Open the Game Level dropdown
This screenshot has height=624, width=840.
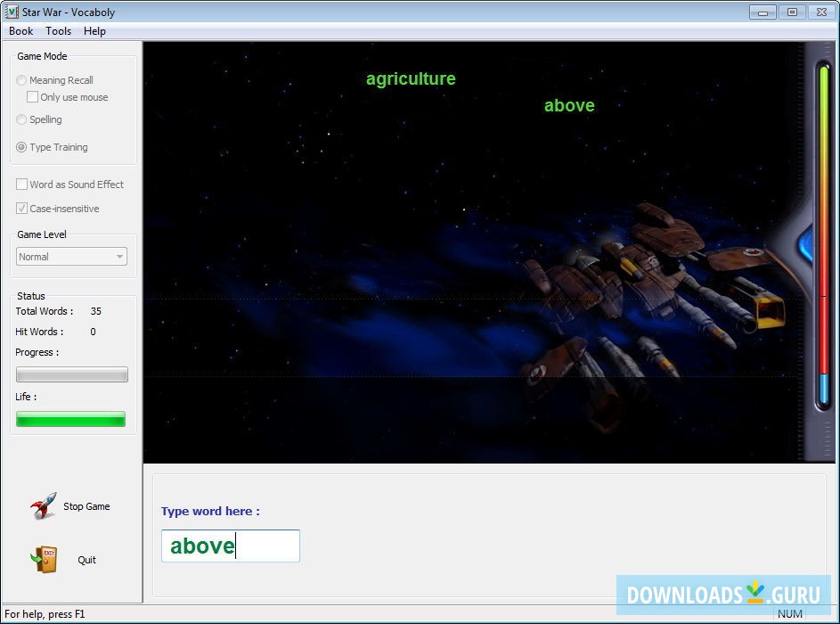121,256
